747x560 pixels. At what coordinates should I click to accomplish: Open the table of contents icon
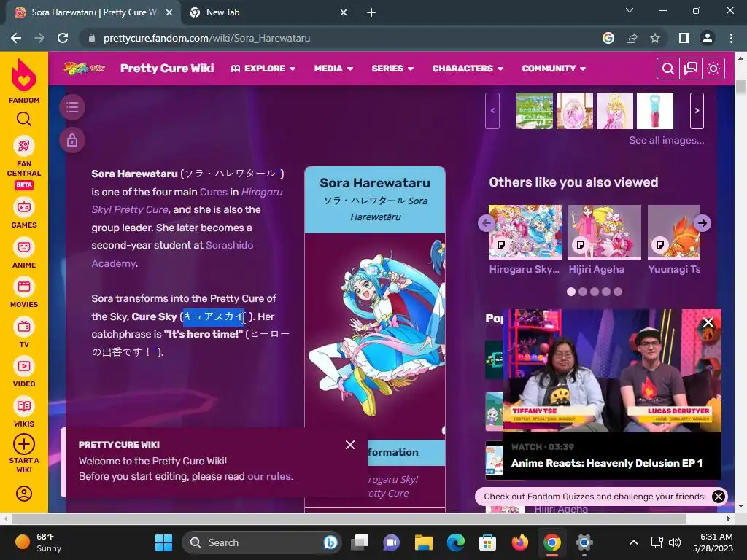click(x=72, y=107)
